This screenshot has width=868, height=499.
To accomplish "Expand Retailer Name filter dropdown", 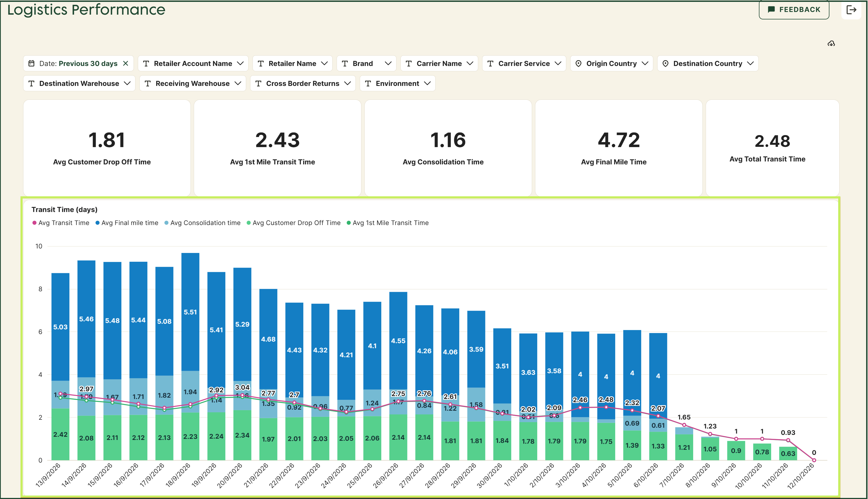I will click(x=292, y=63).
